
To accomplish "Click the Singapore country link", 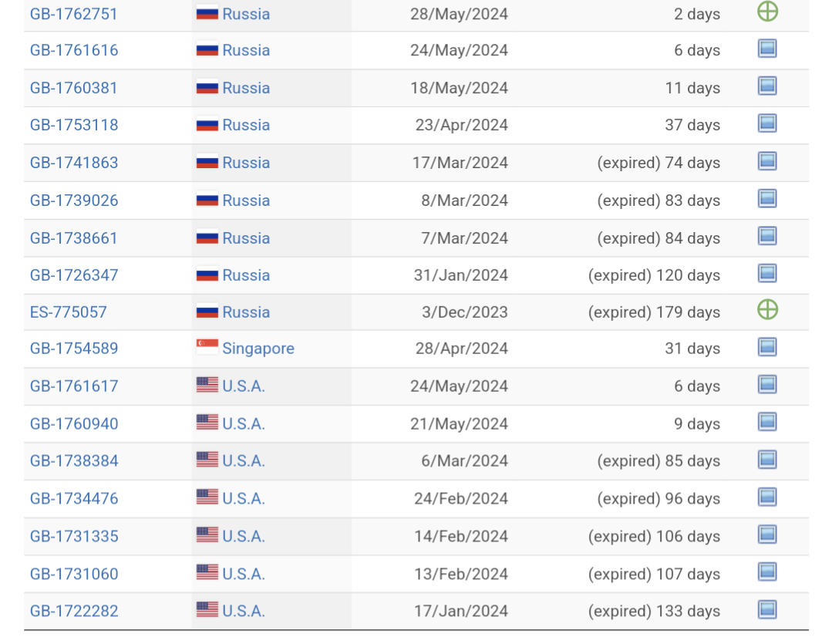I will click(x=258, y=349).
